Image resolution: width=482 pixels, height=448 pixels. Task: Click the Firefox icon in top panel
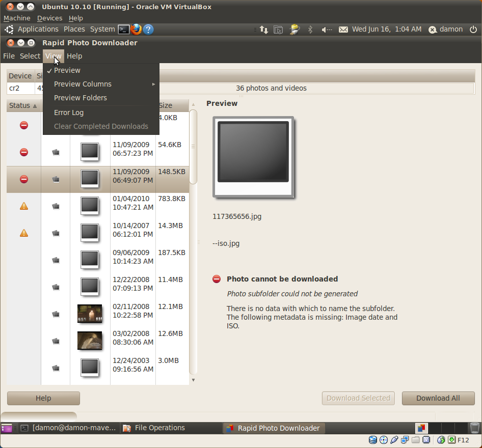coord(136,30)
